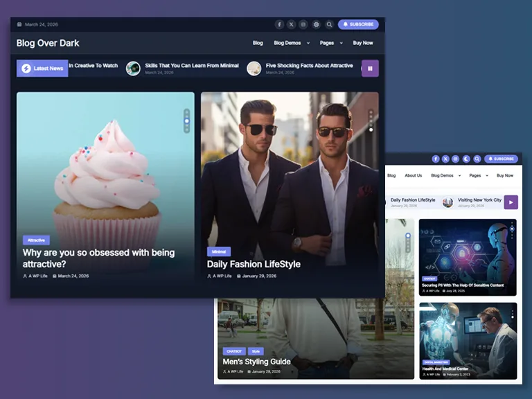Image resolution: width=532 pixels, height=399 pixels.
Task: Toggle dark mode with moon icon
Action: pos(466,159)
